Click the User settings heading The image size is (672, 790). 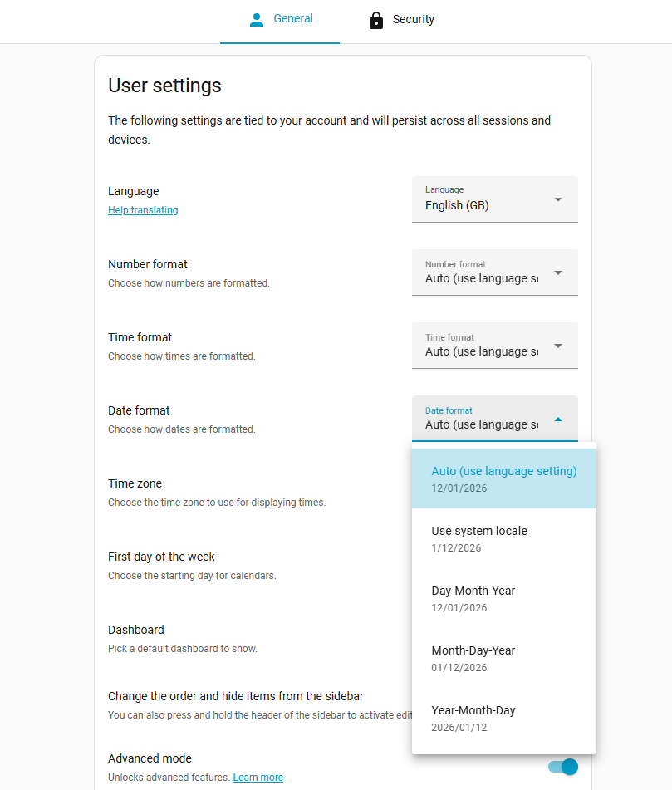tap(164, 86)
